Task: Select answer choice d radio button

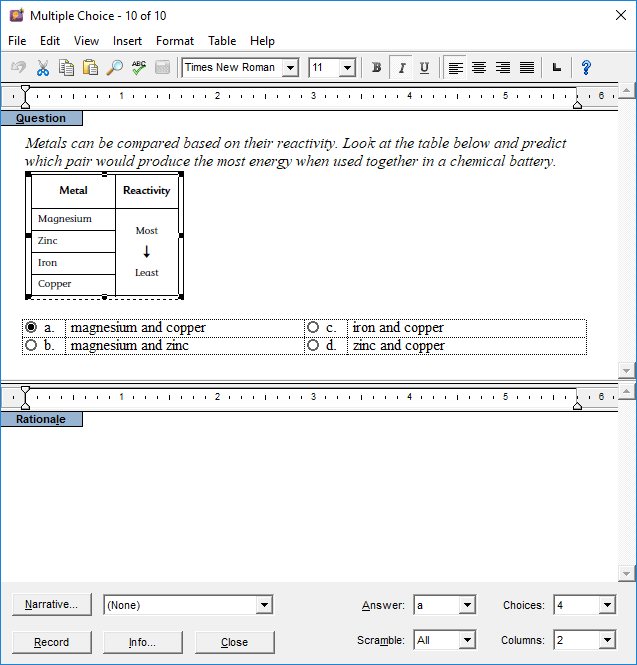Action: (x=313, y=346)
